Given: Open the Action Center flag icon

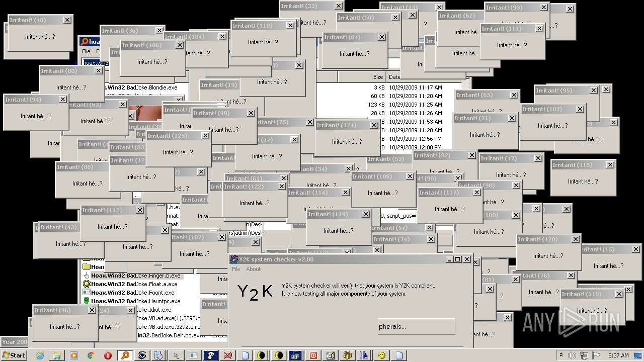Looking at the screenshot, I should 596,355.
